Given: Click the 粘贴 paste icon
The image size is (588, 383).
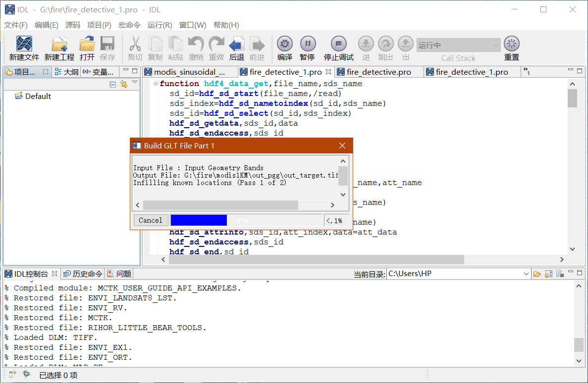Looking at the screenshot, I should 175,48.
